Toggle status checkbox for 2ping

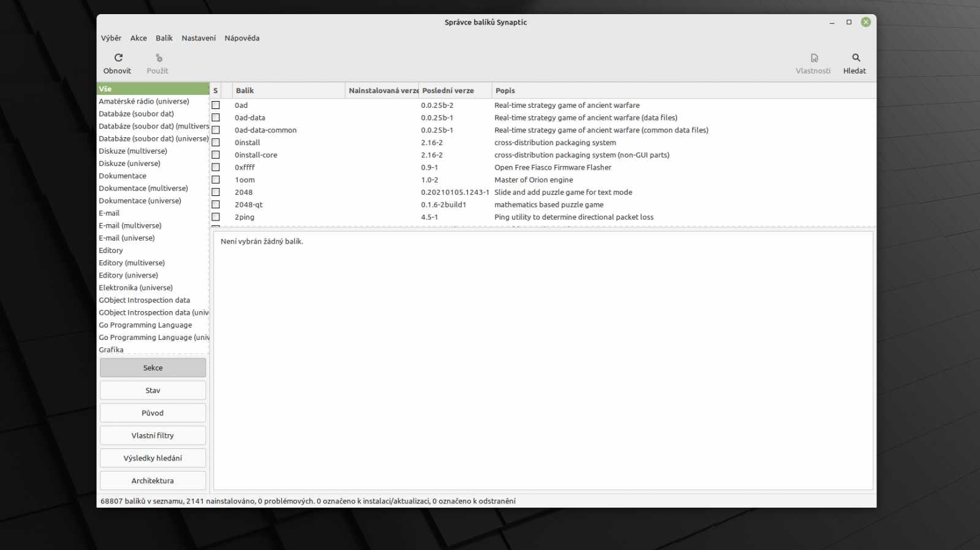point(216,217)
